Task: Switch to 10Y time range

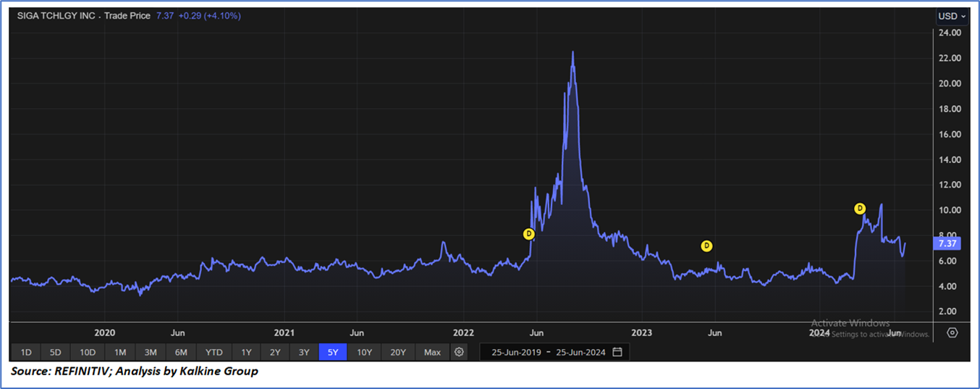Action: tap(365, 352)
